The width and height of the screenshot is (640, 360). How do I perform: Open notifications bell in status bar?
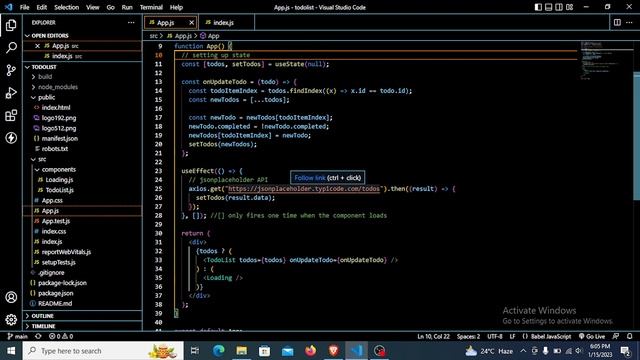(630, 336)
